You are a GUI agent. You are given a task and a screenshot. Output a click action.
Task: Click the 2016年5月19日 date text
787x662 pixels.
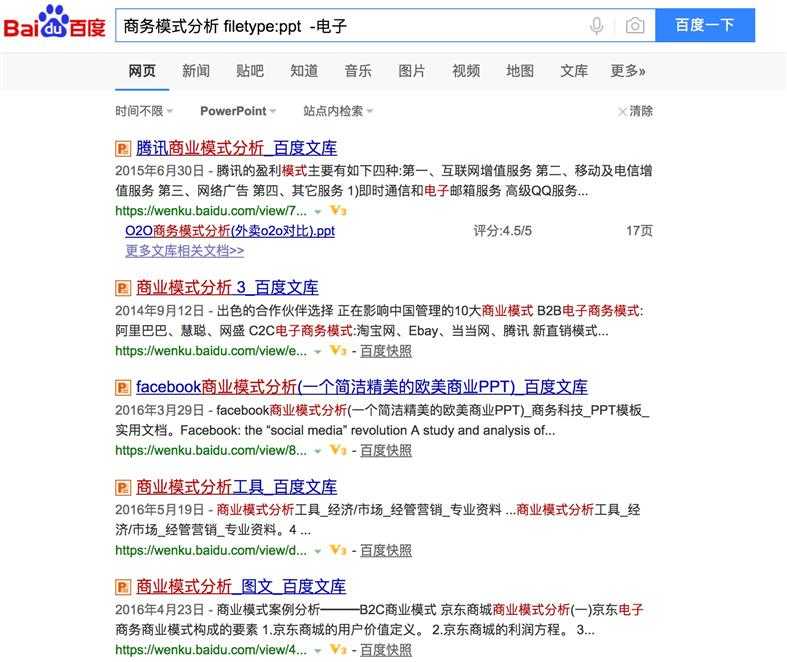(160, 510)
